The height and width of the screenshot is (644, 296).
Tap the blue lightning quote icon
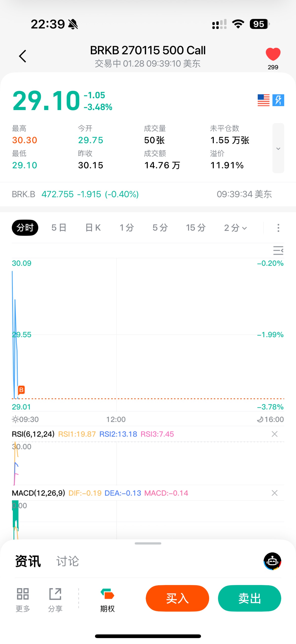point(278,100)
